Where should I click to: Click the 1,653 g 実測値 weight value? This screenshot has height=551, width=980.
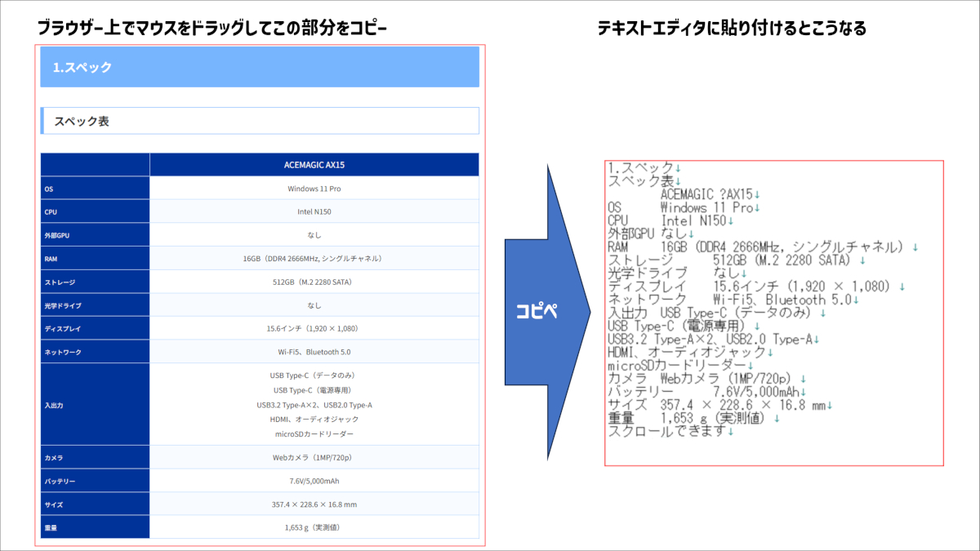click(x=314, y=527)
